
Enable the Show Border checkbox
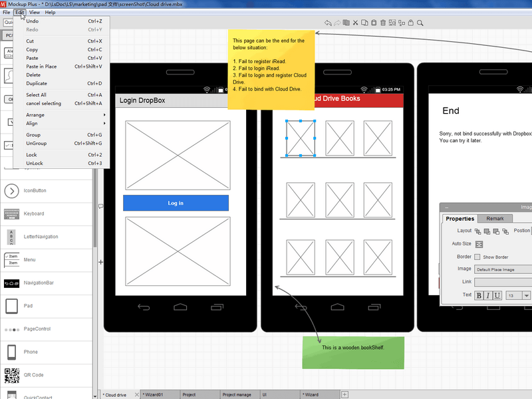pos(477,257)
